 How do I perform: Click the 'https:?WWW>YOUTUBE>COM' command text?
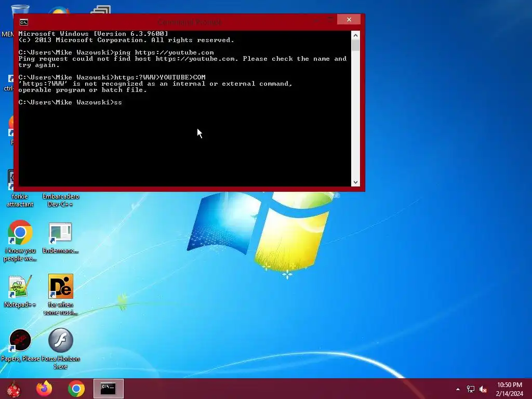(x=159, y=77)
